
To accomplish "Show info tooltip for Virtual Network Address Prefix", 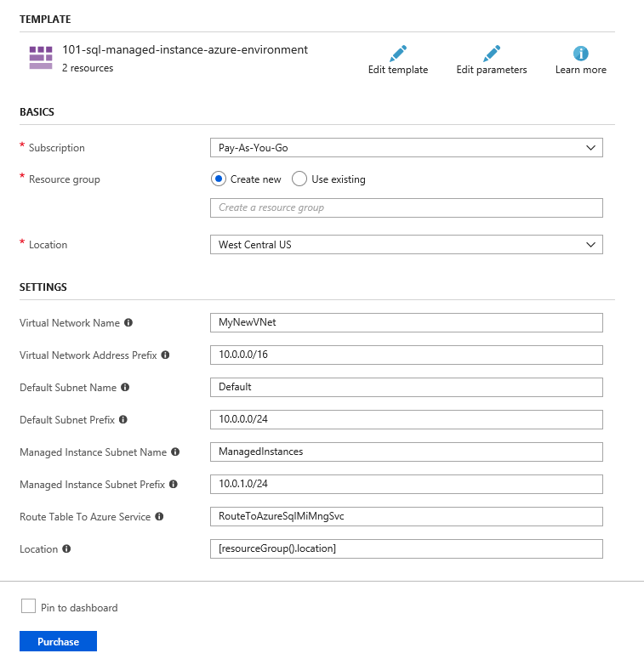I will coord(166,355).
